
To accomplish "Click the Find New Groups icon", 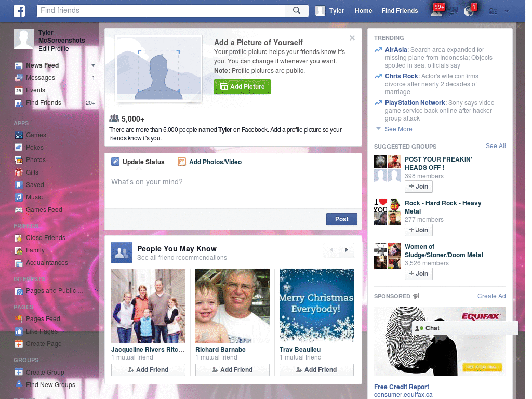I will pyautogui.click(x=19, y=385).
